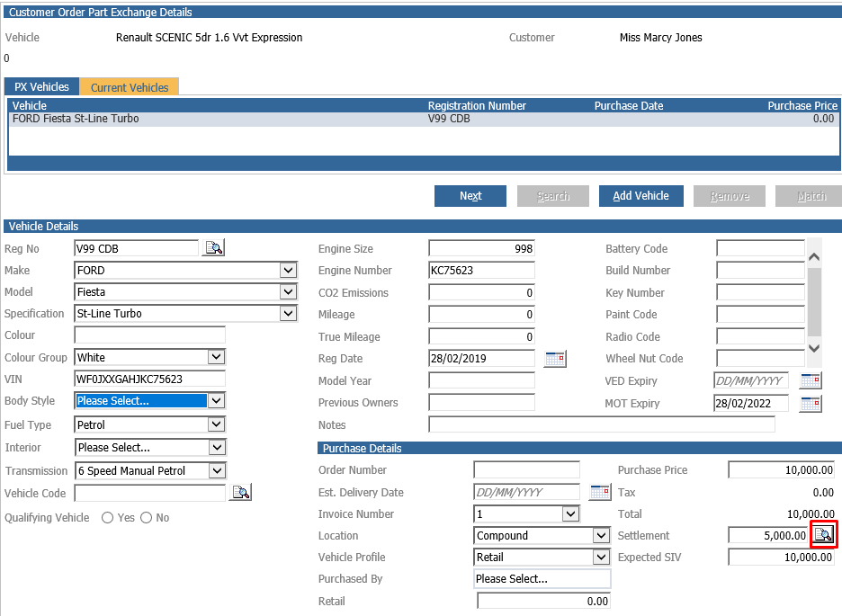The image size is (842, 616).
Task: Select No for Qualifying Vehicle
Action: tap(146, 518)
